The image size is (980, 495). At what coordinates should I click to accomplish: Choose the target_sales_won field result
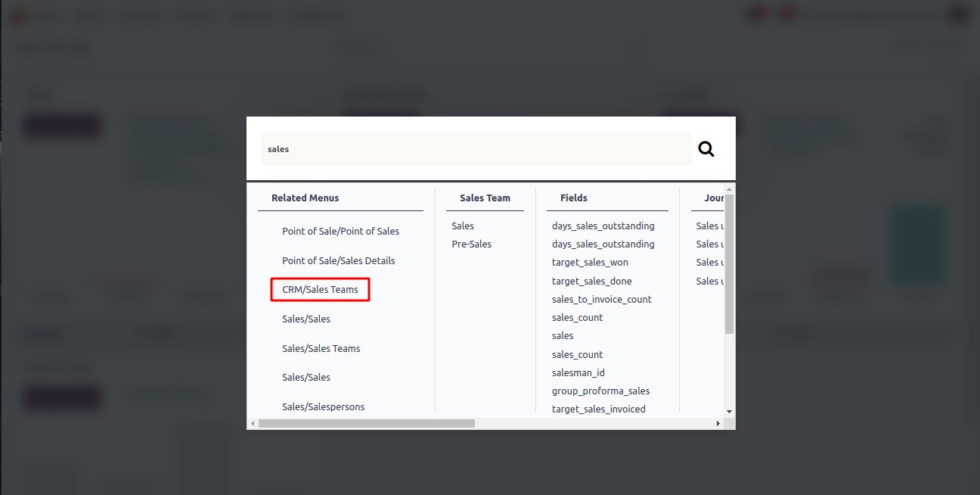(x=590, y=263)
